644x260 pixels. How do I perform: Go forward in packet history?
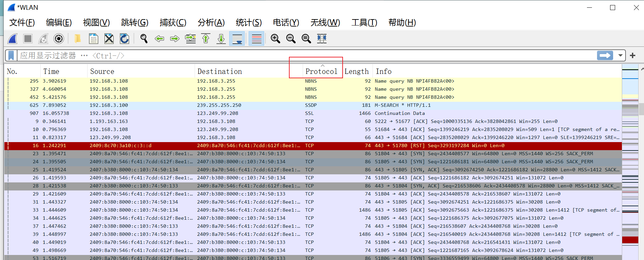click(x=175, y=39)
